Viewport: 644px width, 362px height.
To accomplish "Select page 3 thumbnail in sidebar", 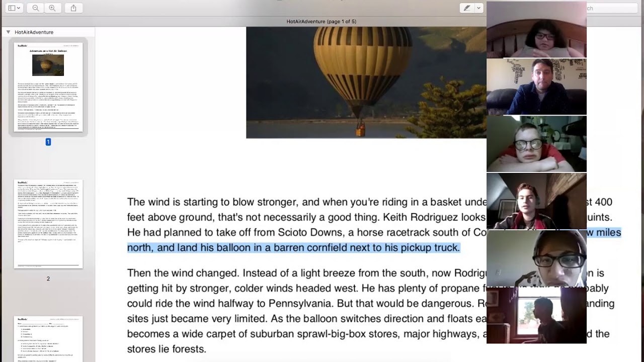I will 48,339.
